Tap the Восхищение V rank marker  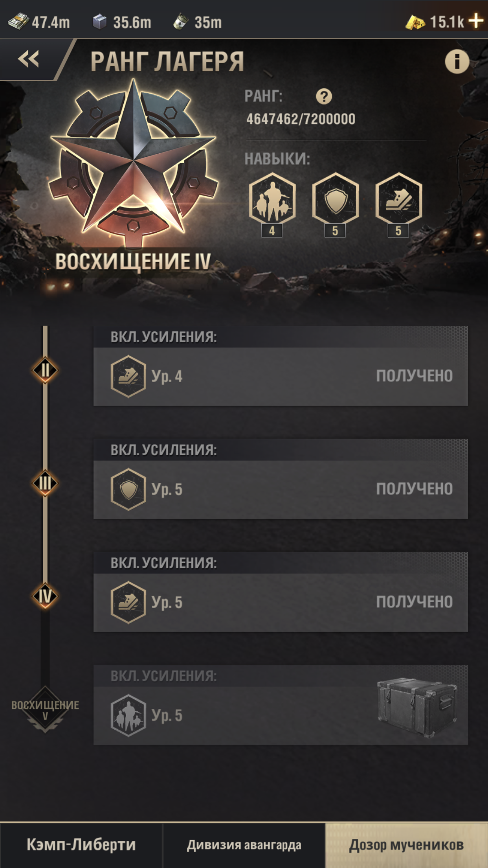(x=45, y=709)
